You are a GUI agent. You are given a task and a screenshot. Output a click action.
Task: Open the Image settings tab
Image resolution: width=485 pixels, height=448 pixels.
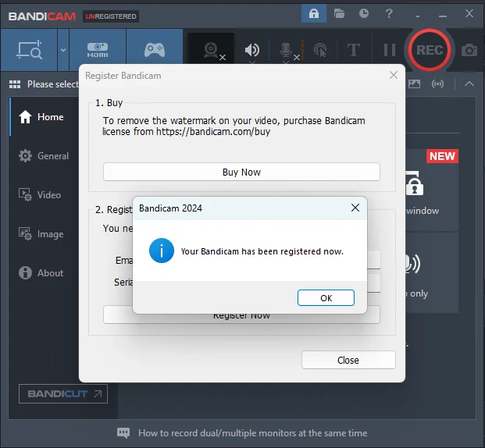[41, 234]
